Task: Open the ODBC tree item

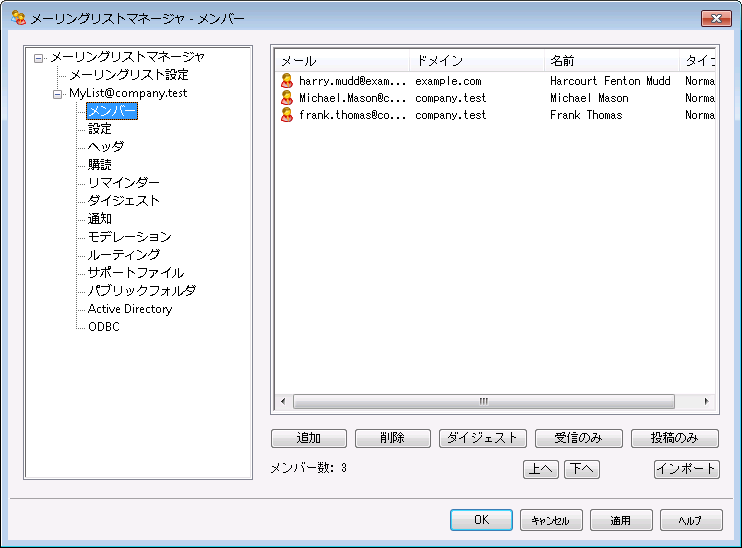Action: pos(103,327)
